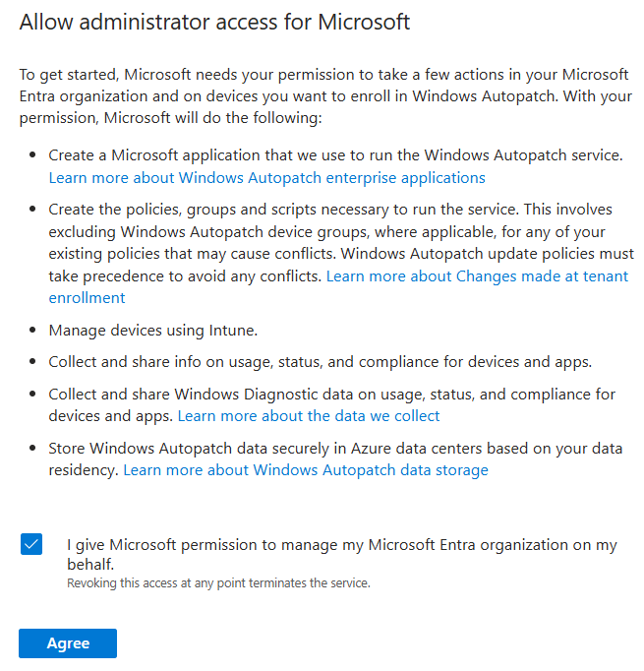Open 'Learn more about the data we collect'
Screen dimensions: 644x671
point(309,416)
